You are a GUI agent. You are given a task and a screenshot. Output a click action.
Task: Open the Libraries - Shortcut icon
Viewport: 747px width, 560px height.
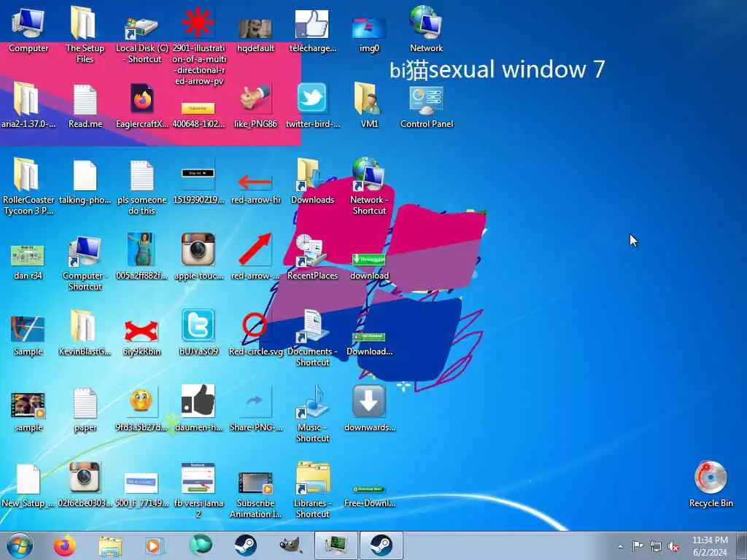312,489
